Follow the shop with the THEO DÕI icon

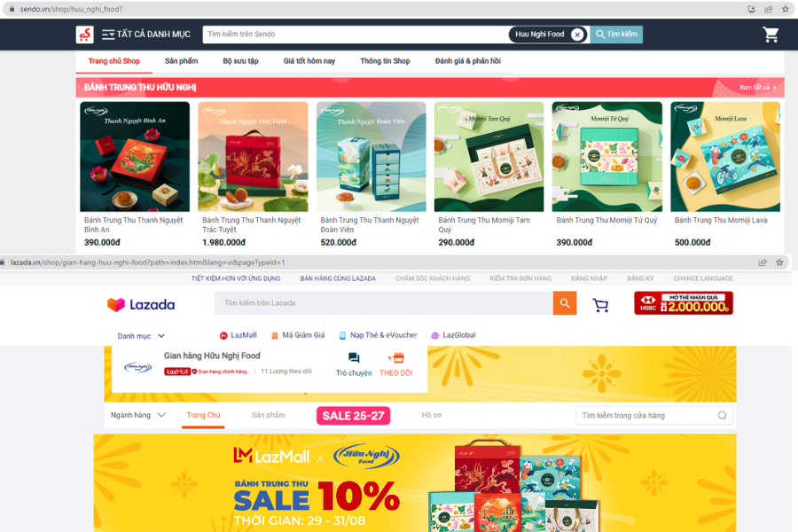tap(396, 358)
